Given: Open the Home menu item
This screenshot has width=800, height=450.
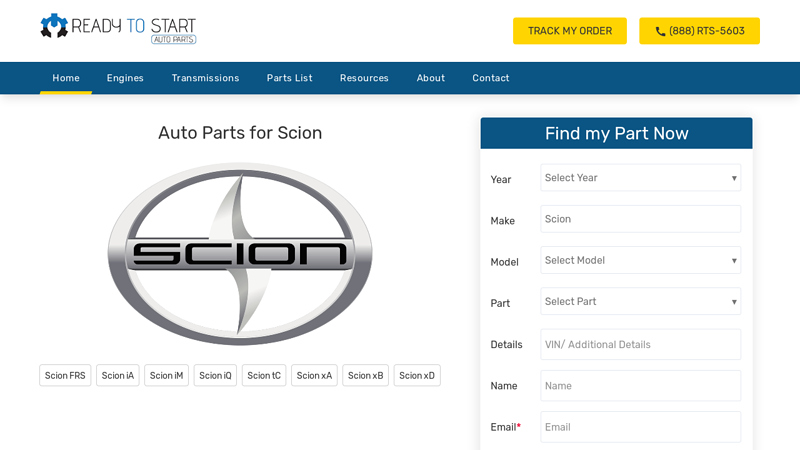Looking at the screenshot, I should click(x=66, y=78).
